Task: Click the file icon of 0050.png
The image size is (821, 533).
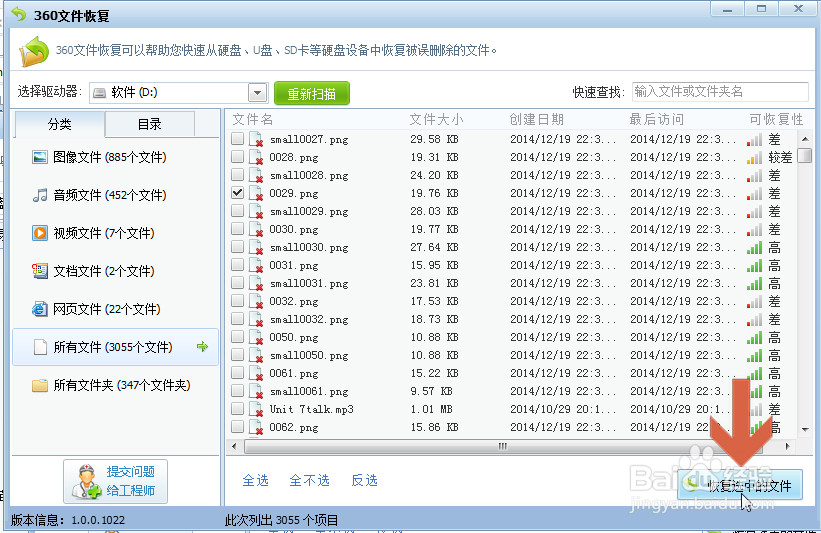Action: point(256,338)
